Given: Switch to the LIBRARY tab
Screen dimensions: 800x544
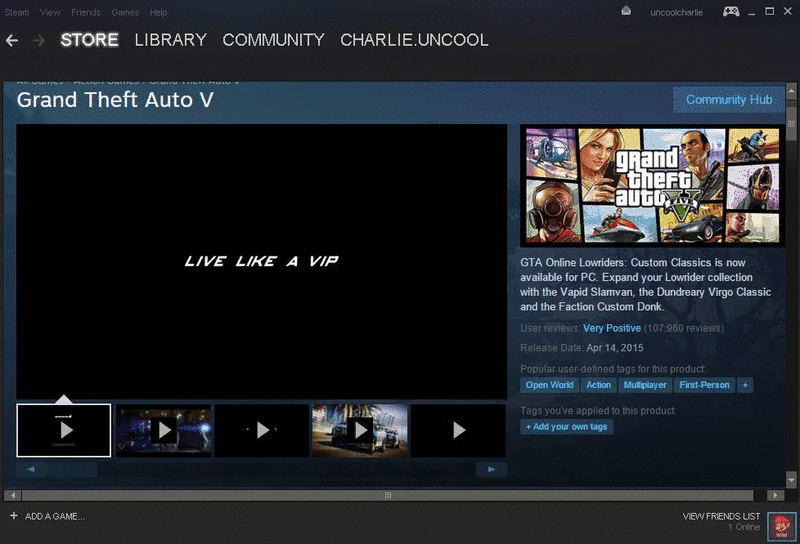Looking at the screenshot, I should [170, 40].
